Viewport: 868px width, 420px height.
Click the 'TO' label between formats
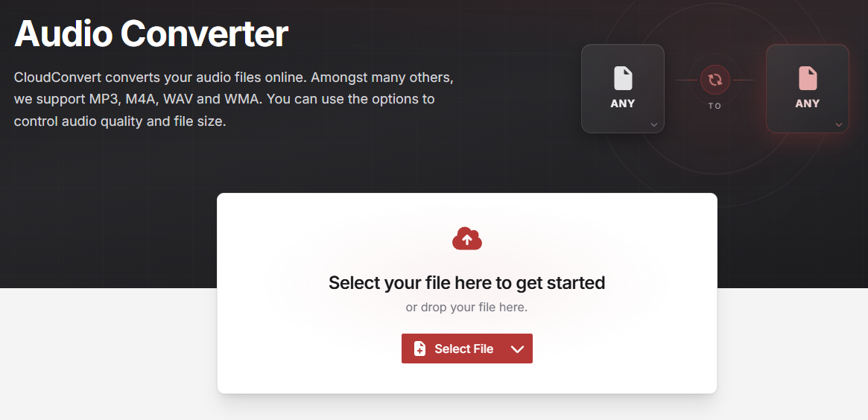tap(715, 106)
